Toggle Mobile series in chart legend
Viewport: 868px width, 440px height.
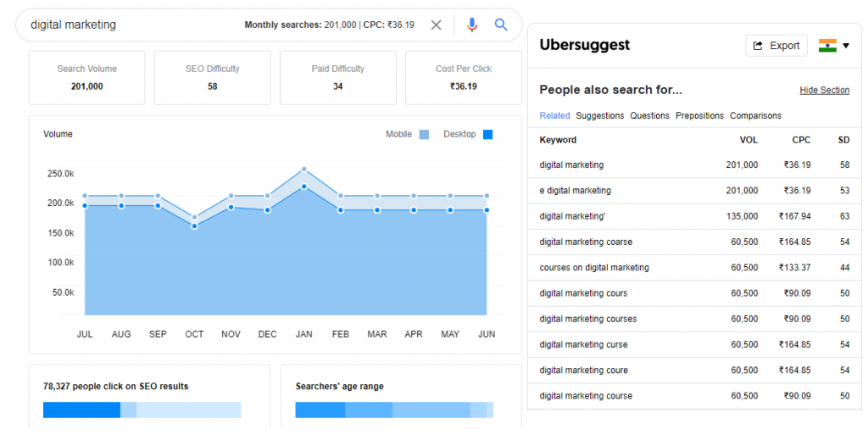click(407, 134)
